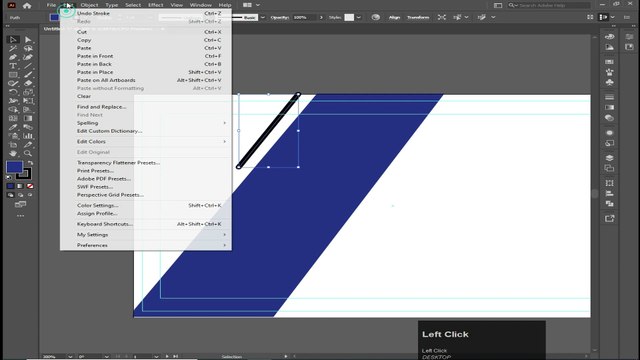Expand the Preferences submenu
The height and width of the screenshot is (360, 640).
(x=146, y=245)
